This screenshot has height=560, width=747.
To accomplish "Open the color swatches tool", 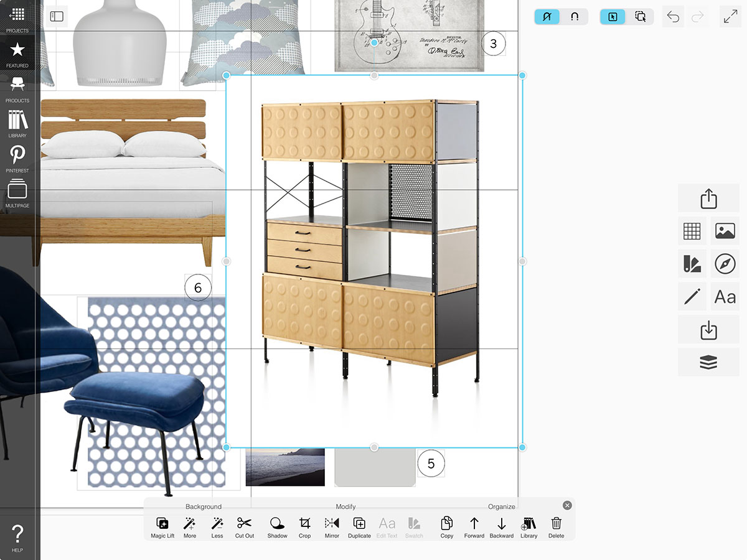I will (692, 264).
